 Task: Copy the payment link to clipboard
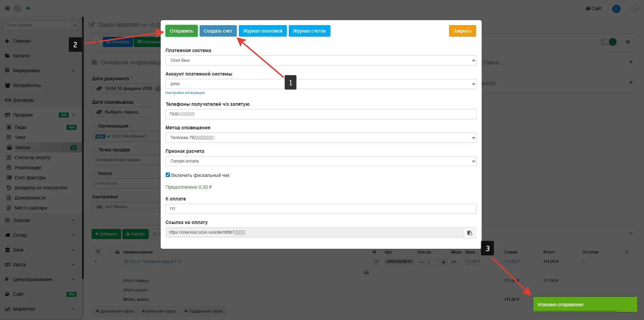pyautogui.click(x=470, y=233)
